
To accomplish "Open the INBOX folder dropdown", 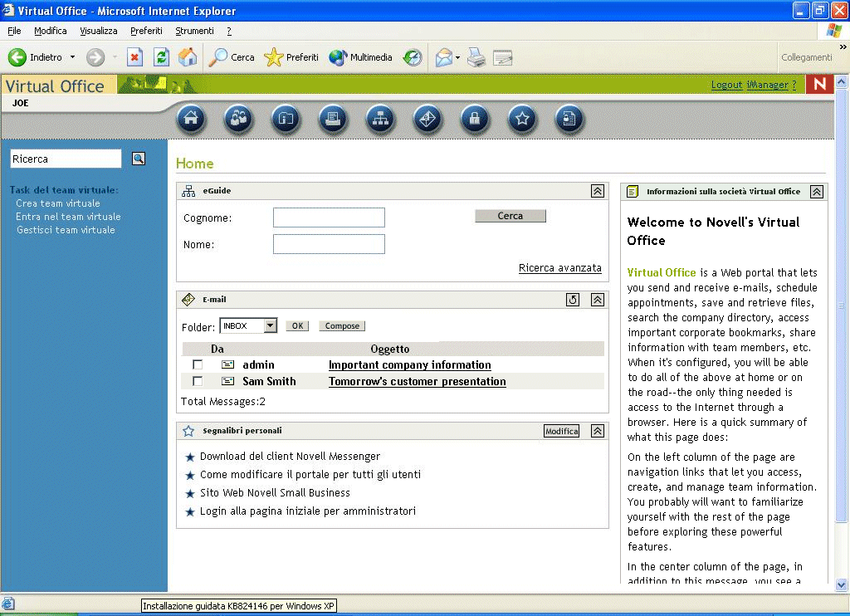I will point(270,326).
